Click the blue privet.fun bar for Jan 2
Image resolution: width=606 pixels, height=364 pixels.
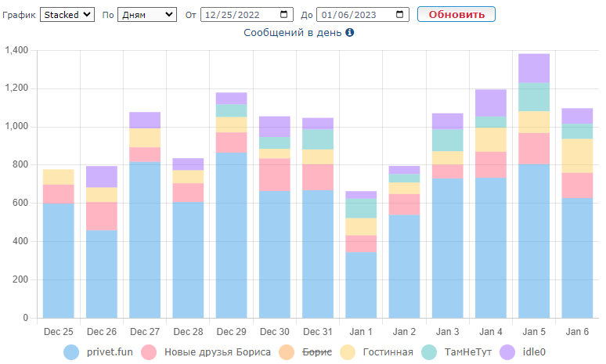pyautogui.click(x=404, y=267)
